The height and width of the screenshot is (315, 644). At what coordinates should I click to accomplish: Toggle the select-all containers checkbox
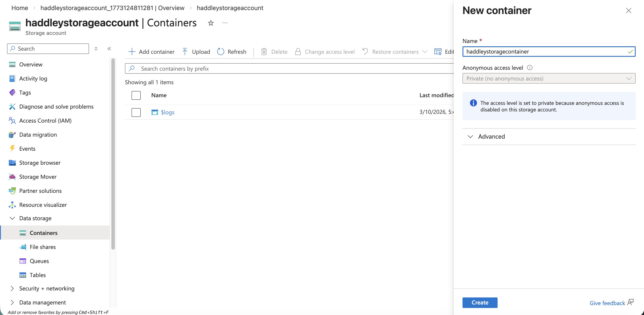pyautogui.click(x=136, y=95)
